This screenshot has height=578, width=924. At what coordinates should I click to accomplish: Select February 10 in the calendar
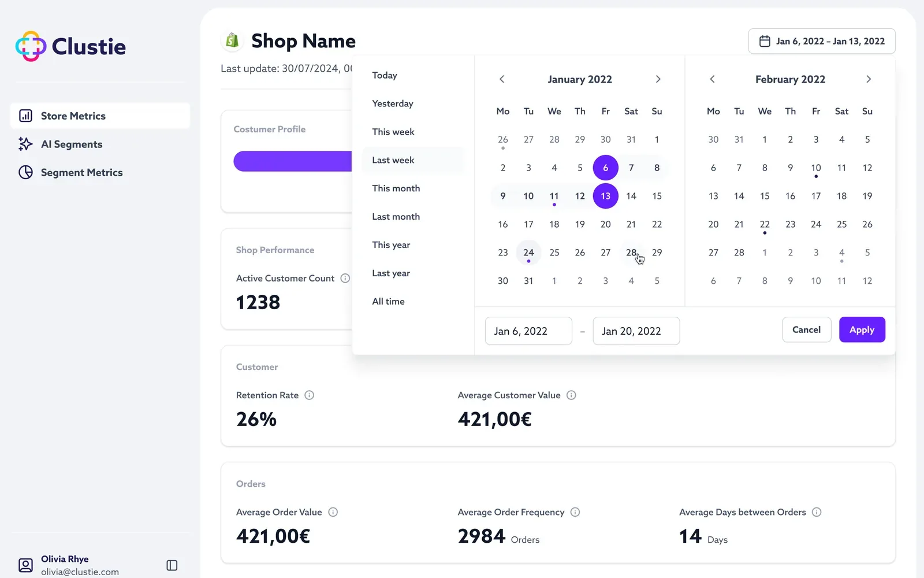816,168
